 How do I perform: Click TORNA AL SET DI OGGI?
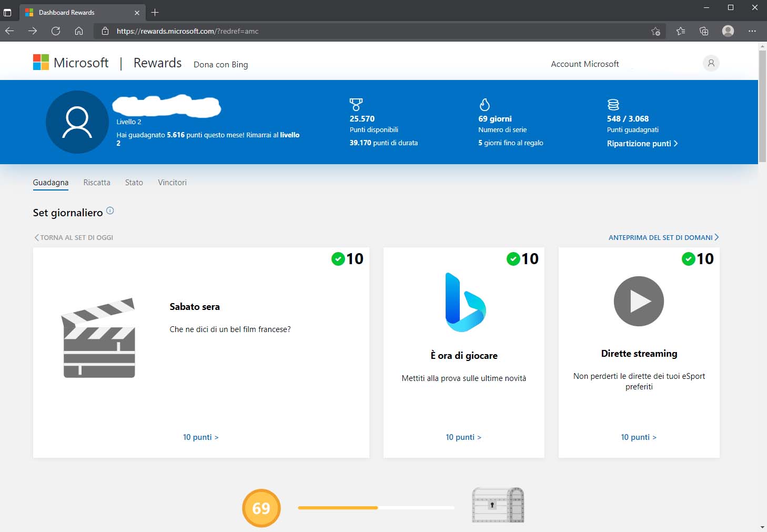pos(74,237)
